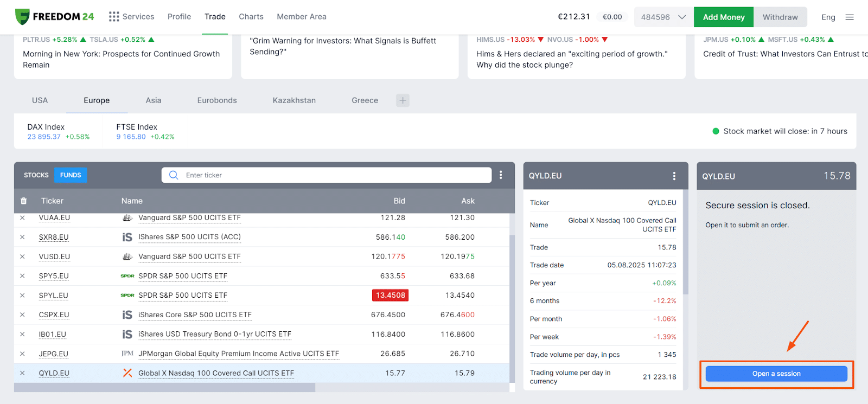This screenshot has width=868, height=404.
Task: Open the Buffett Grim Warning news card
Action: (x=350, y=57)
